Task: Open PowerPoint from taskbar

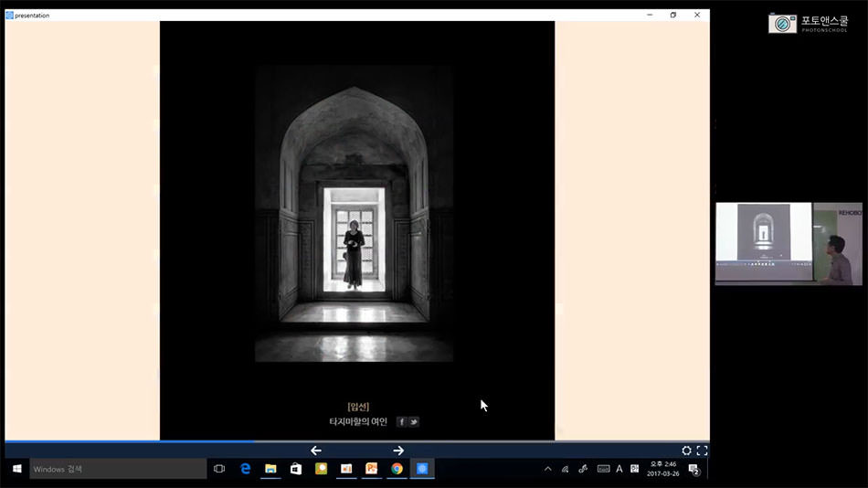Action: (x=372, y=469)
